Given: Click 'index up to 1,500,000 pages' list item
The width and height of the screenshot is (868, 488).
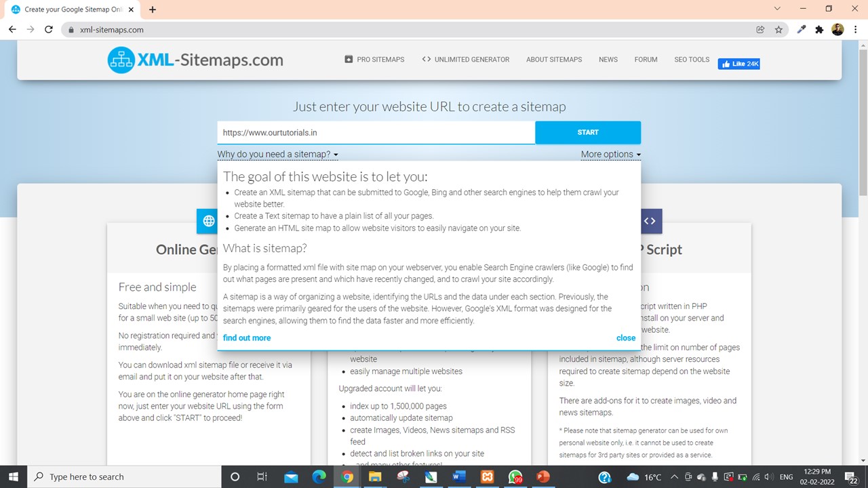Looking at the screenshot, I should (x=398, y=406).
